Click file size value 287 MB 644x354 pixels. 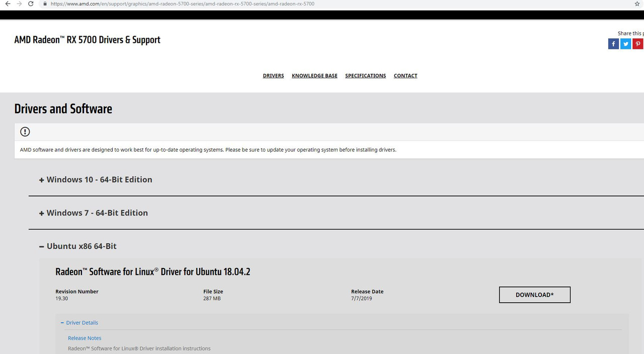tap(212, 299)
